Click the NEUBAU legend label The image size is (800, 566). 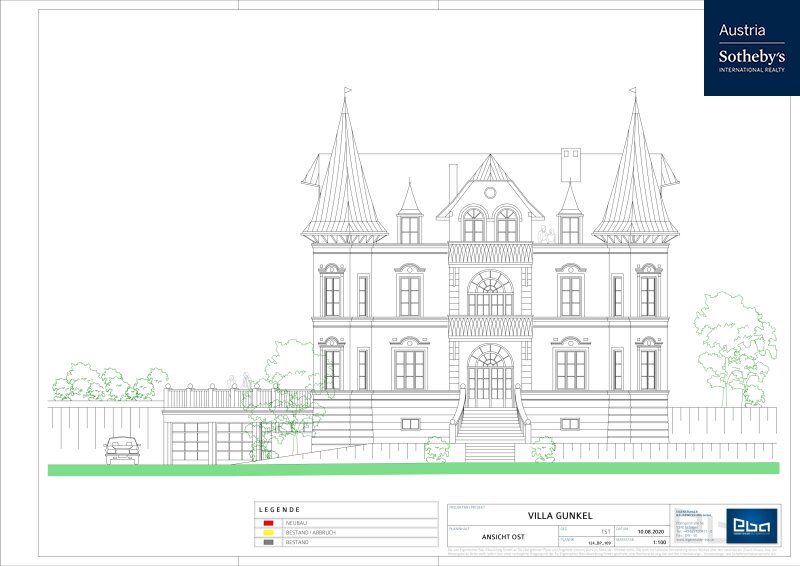[295, 523]
